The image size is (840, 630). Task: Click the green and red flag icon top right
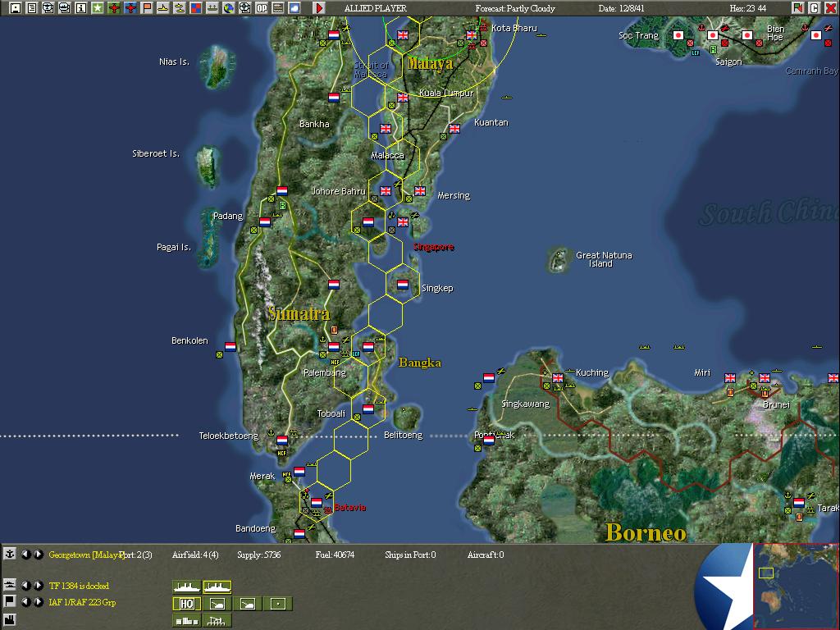click(x=797, y=8)
